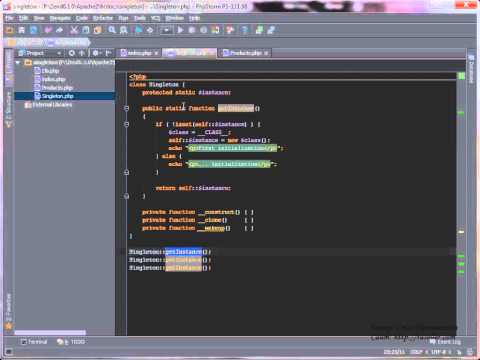The image size is (480, 360).
Task: Click the Synchronize toolbar icon
Action: [x=34, y=30]
